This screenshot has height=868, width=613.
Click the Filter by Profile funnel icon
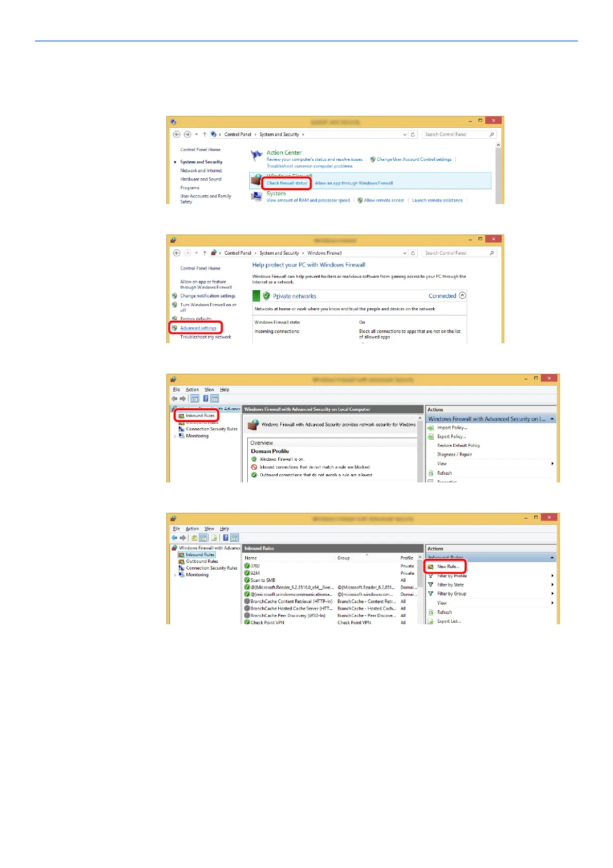tap(431, 576)
